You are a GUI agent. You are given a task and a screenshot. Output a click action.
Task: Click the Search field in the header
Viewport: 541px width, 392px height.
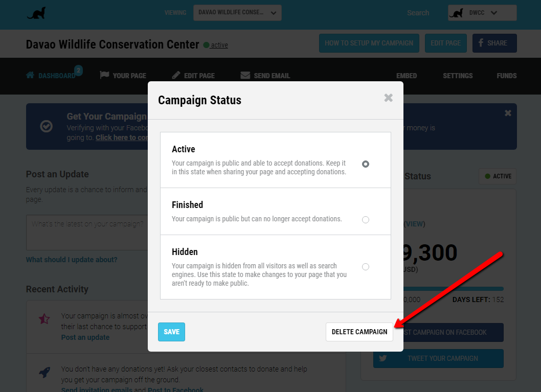(418, 13)
